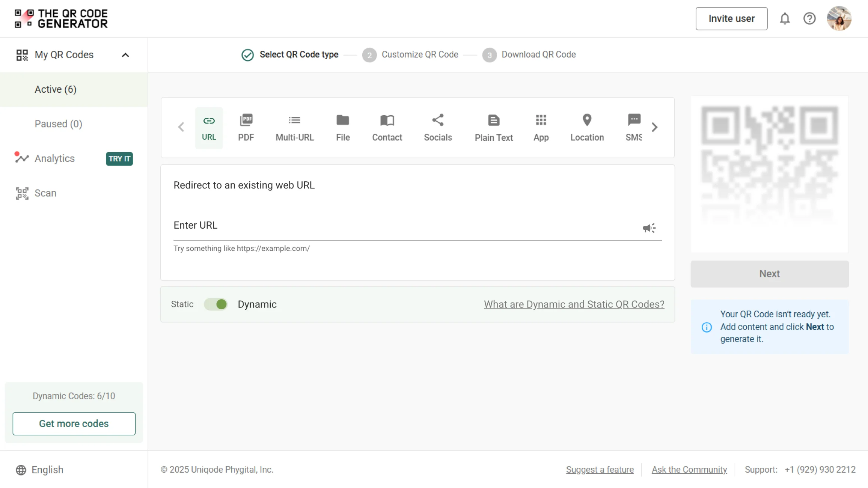Switch the Static/Dynamic toggle
868x488 pixels.
tap(216, 304)
